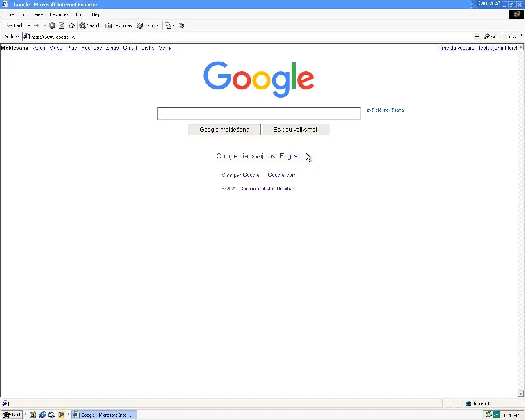This screenshot has height=420, width=525.
Task: Switch Google to English language link
Action: (x=290, y=156)
